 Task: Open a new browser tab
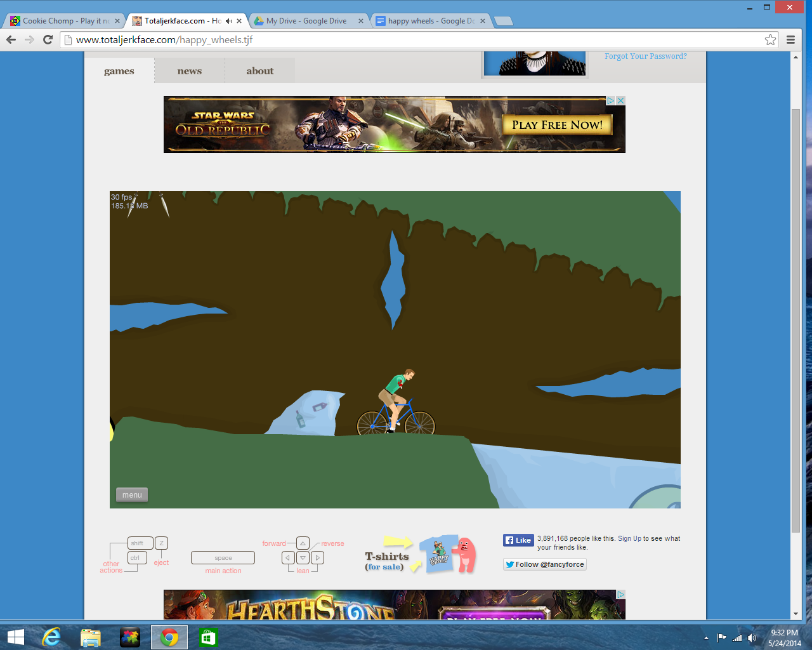503,21
